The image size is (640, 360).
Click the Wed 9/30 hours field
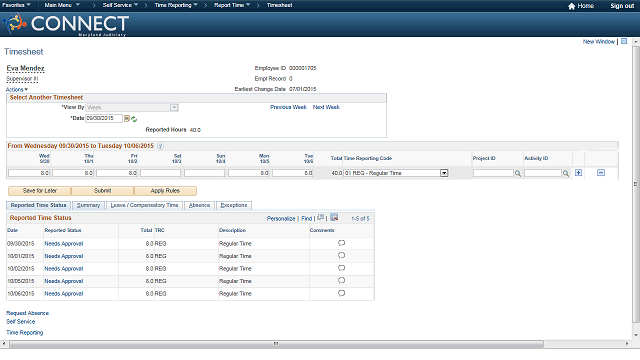click(x=29, y=173)
